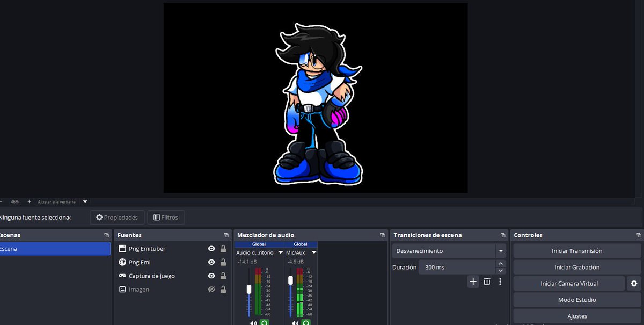Click the character image in preview
Screen dimensions: 644x325
[x=318, y=105]
